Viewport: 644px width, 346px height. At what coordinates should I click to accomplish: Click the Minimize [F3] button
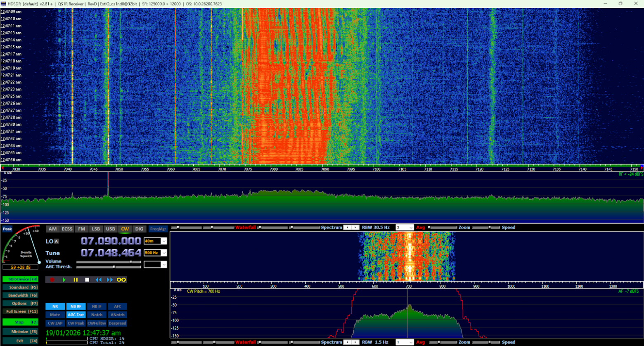tap(20, 332)
